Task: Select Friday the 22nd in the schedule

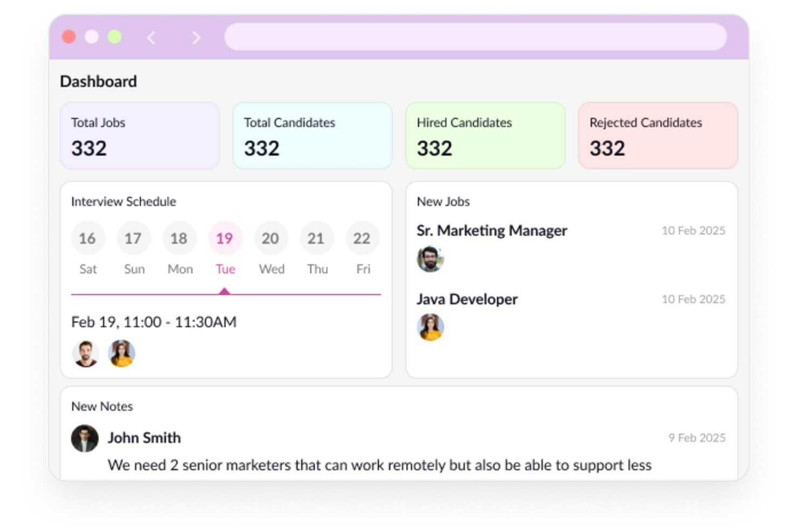Action: (x=362, y=238)
